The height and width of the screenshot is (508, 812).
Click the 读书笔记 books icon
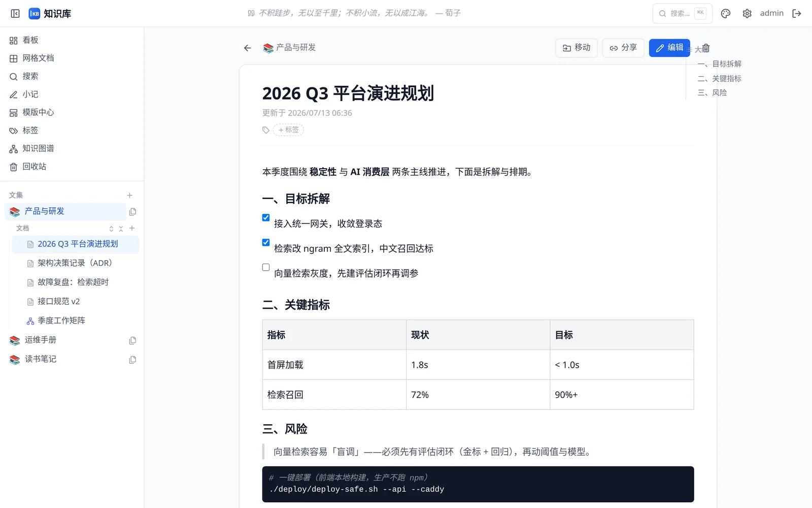coord(15,360)
